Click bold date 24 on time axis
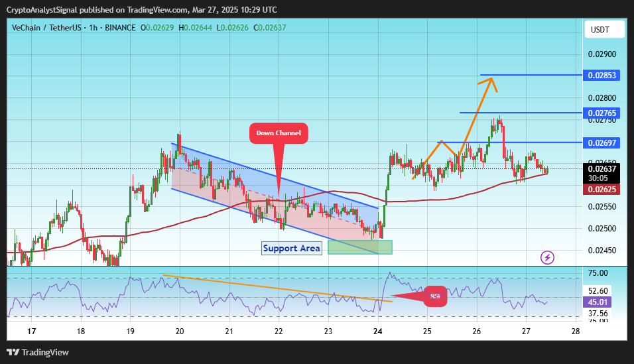Image resolution: width=634 pixels, height=364 pixels. point(377,332)
